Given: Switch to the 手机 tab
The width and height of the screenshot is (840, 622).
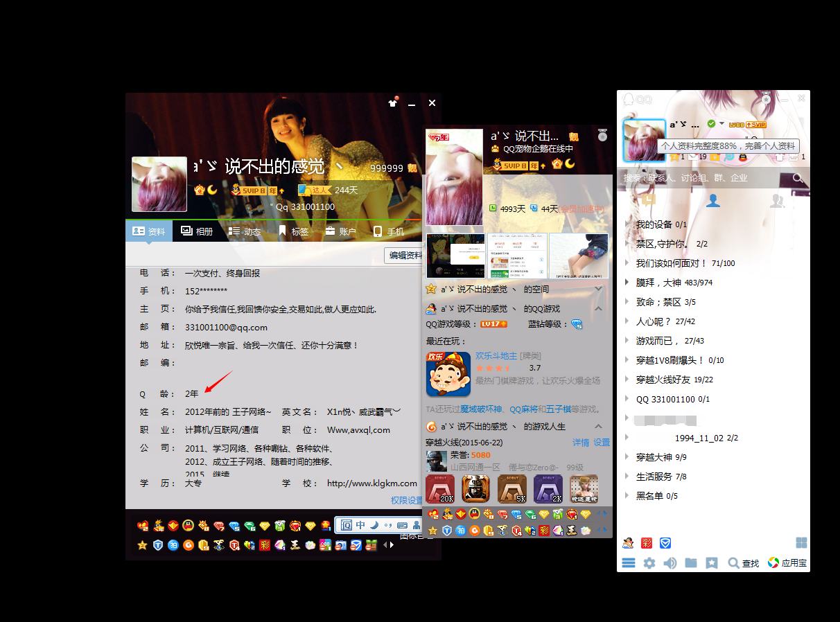Looking at the screenshot, I should (x=388, y=231).
